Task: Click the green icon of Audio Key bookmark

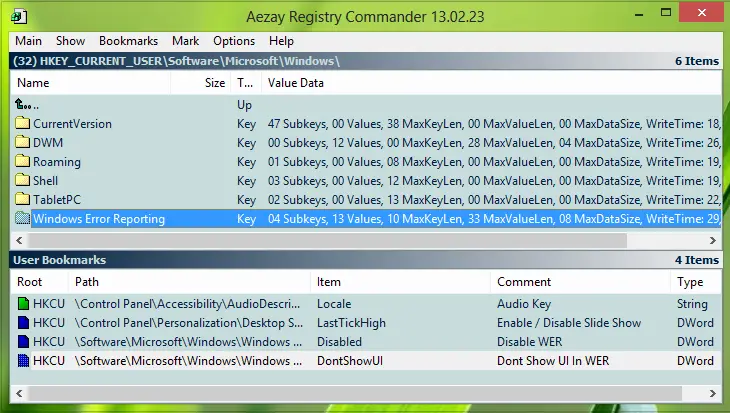Action: coord(23,304)
